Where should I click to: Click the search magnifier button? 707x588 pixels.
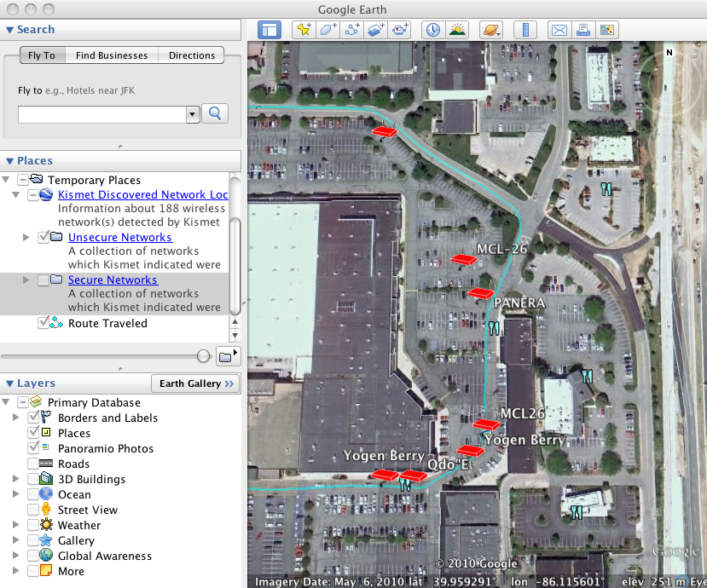coord(215,113)
